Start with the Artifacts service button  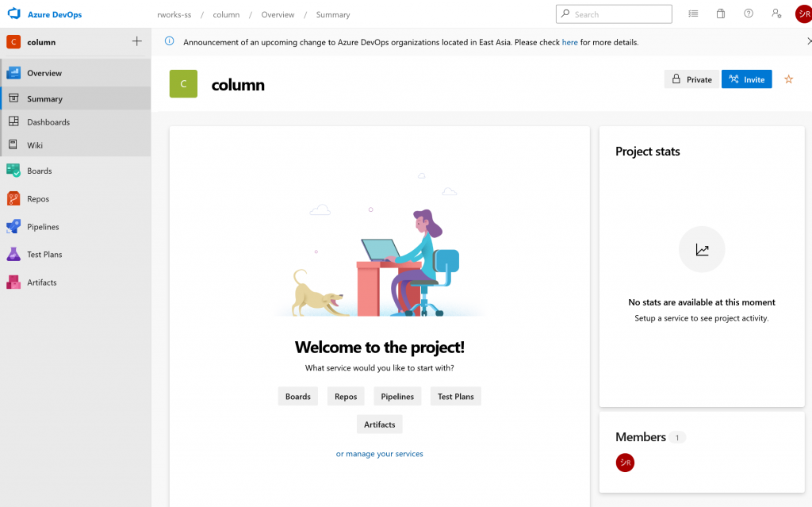380,424
